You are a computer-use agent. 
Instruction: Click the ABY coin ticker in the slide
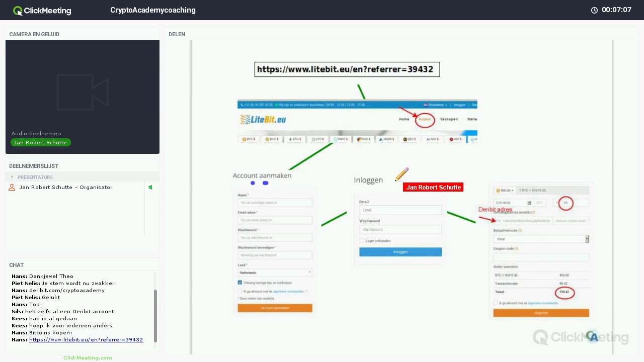(x=455, y=139)
